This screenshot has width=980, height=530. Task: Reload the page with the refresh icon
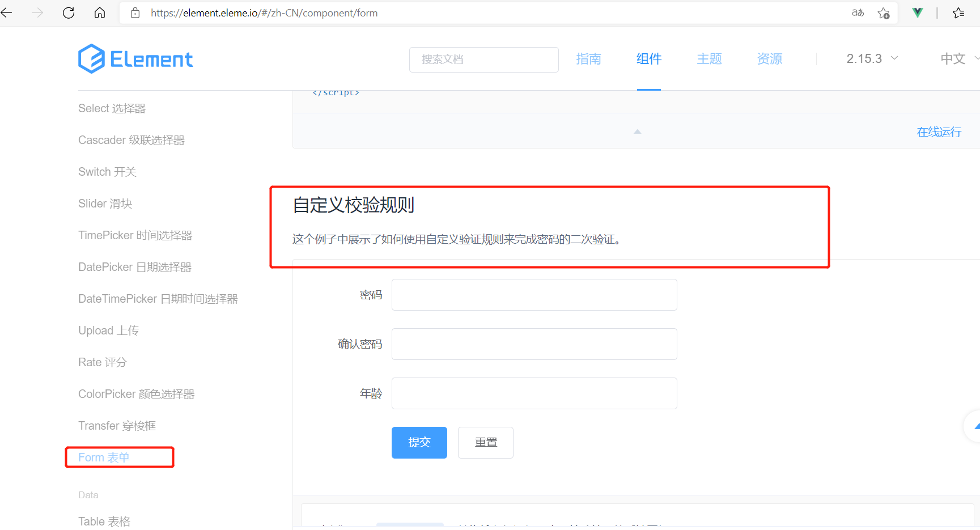(69, 12)
